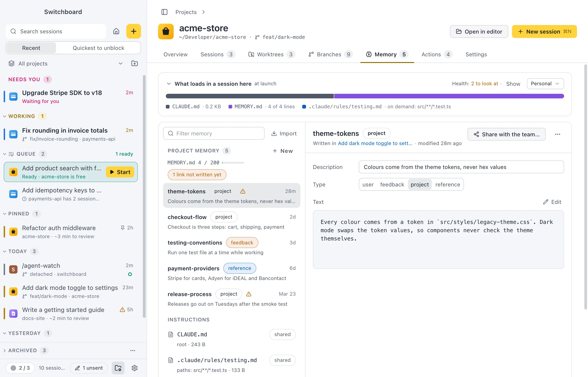Screen dimensions: 588x377
Task: Open the three-dots menu in the Archived row
Action: point(133,351)
